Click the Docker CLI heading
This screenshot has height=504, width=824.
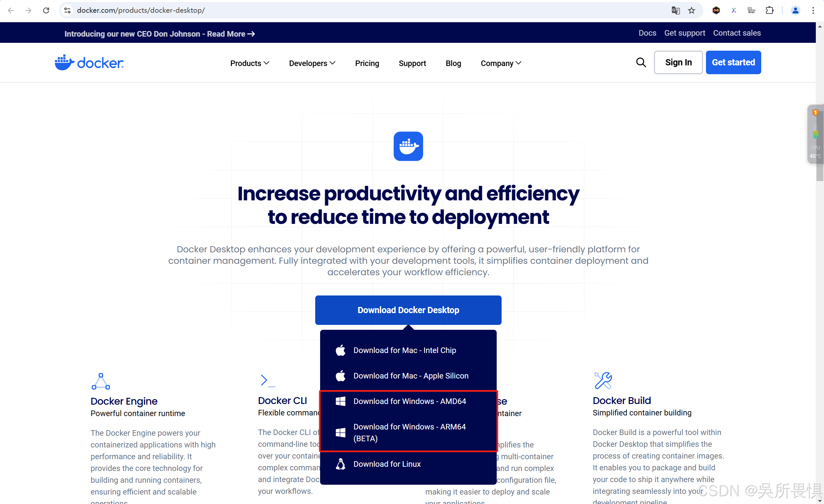282,400
